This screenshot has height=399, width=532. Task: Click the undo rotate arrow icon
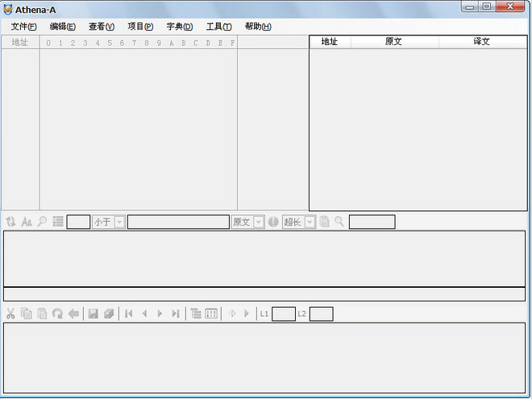pyautogui.click(x=57, y=314)
